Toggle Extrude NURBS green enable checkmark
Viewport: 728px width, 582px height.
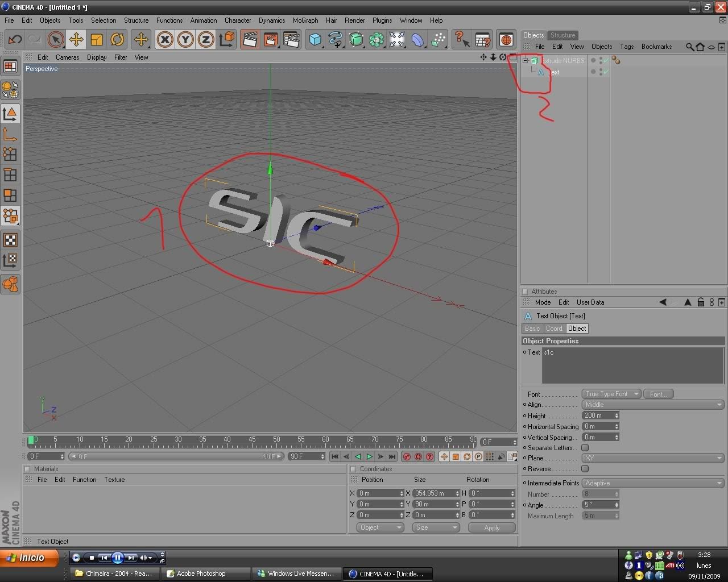pos(606,60)
